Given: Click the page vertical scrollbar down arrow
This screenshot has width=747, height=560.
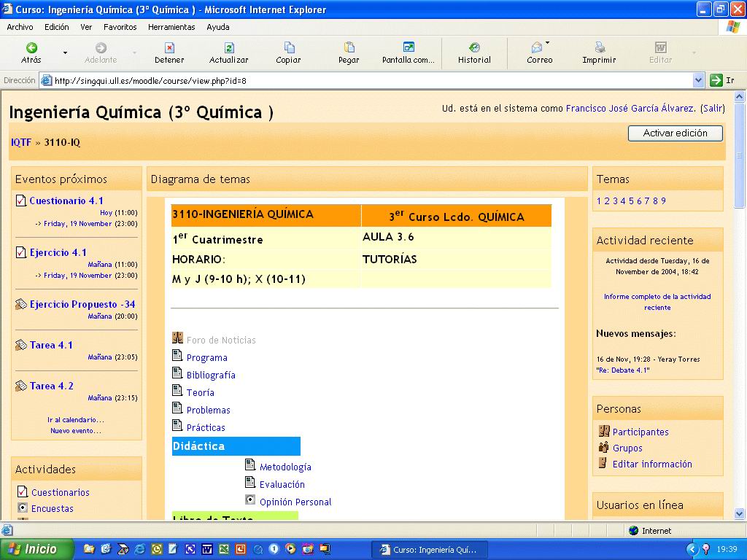Looking at the screenshot, I should point(738,514).
